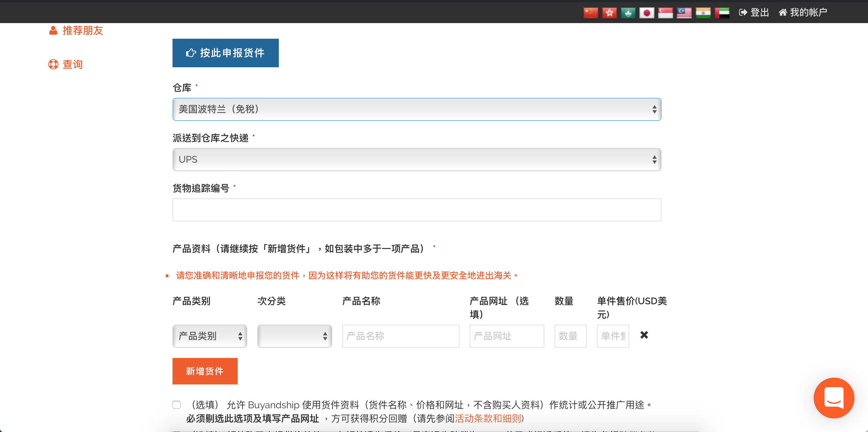
Task: Tick the allow Buyandship data use checkbox
Action: (x=177, y=405)
